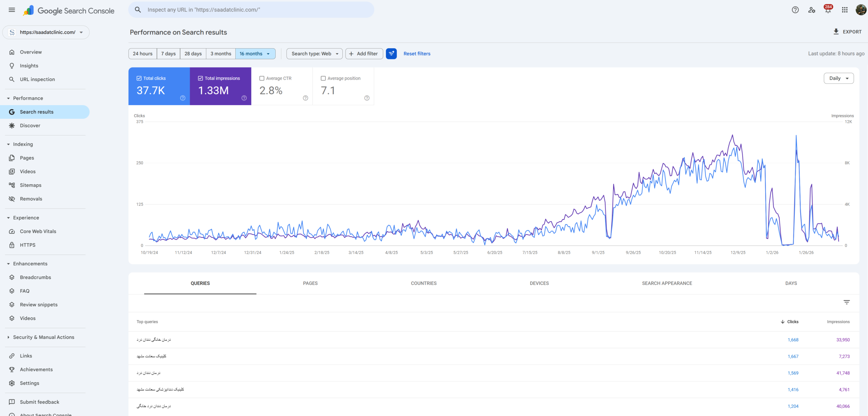This screenshot has width=868, height=416.
Task: Click the Reset filters link
Action: [417, 54]
